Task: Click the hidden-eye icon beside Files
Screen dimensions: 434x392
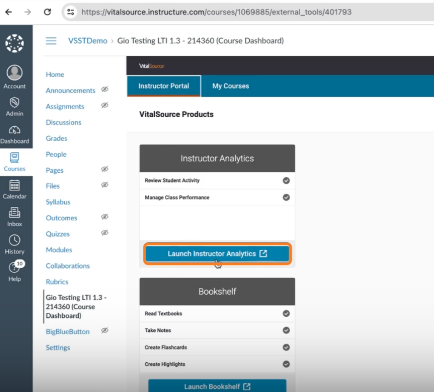Action: (x=105, y=185)
